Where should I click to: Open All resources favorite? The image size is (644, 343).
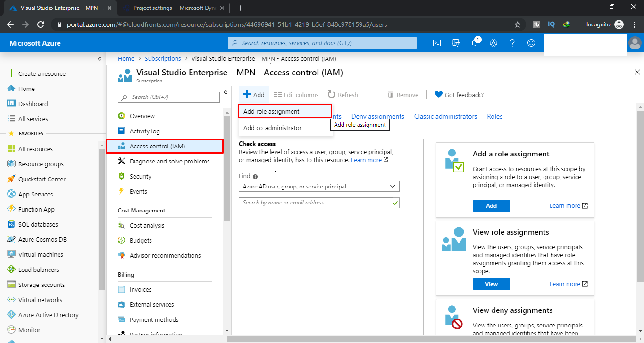(x=30, y=149)
